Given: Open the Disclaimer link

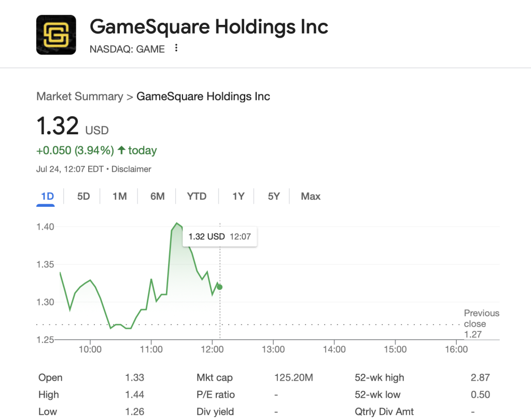Looking at the screenshot, I should coord(131,169).
